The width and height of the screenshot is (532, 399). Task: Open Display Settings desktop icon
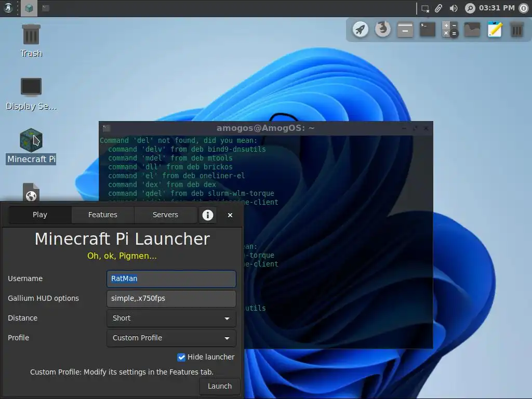pos(31,94)
